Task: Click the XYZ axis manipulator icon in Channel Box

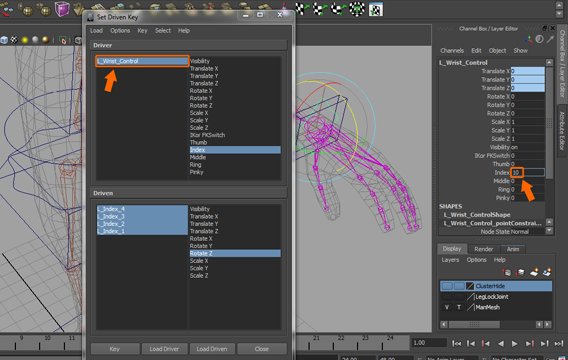Action: (x=529, y=39)
